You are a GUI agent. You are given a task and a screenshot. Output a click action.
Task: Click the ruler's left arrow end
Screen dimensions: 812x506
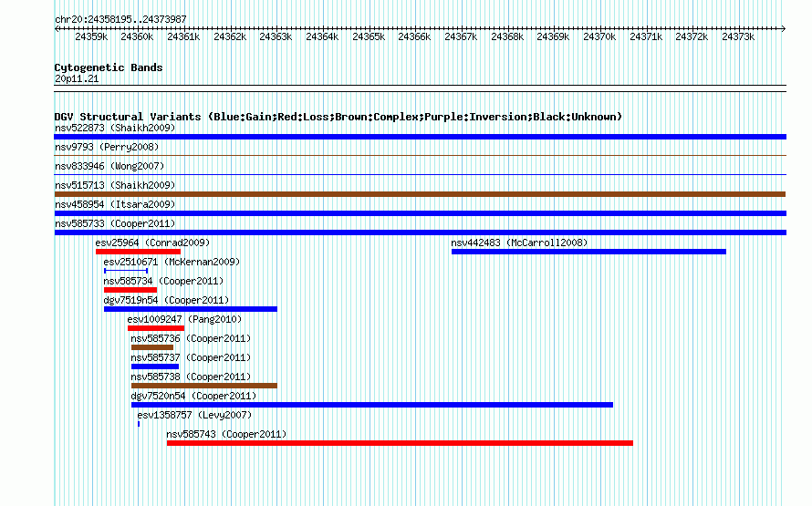(57, 29)
